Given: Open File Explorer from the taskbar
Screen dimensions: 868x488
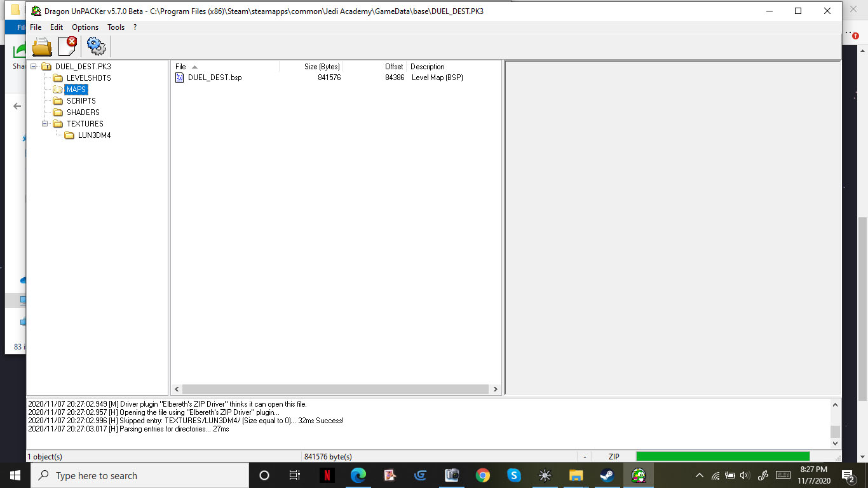Looking at the screenshot, I should pos(576,475).
